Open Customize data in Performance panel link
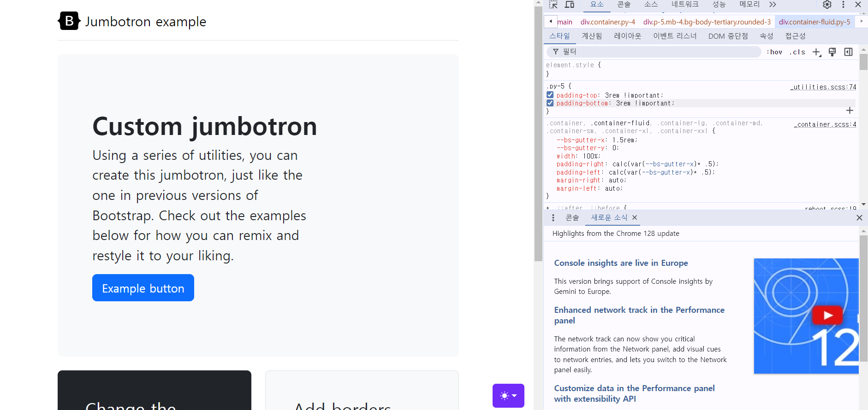Viewport: 868px width, 410px height. pyautogui.click(x=634, y=393)
